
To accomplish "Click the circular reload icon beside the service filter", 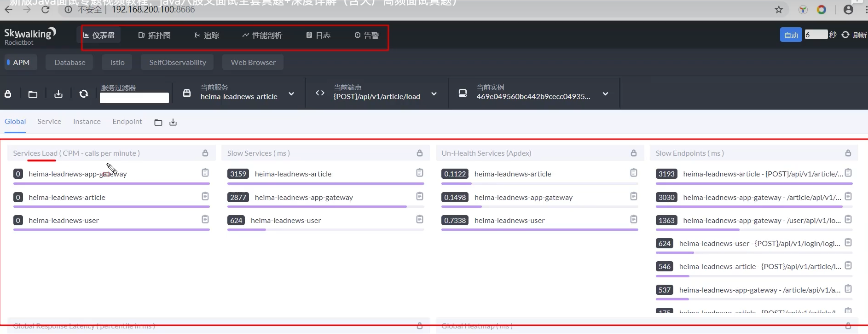I will pos(83,94).
